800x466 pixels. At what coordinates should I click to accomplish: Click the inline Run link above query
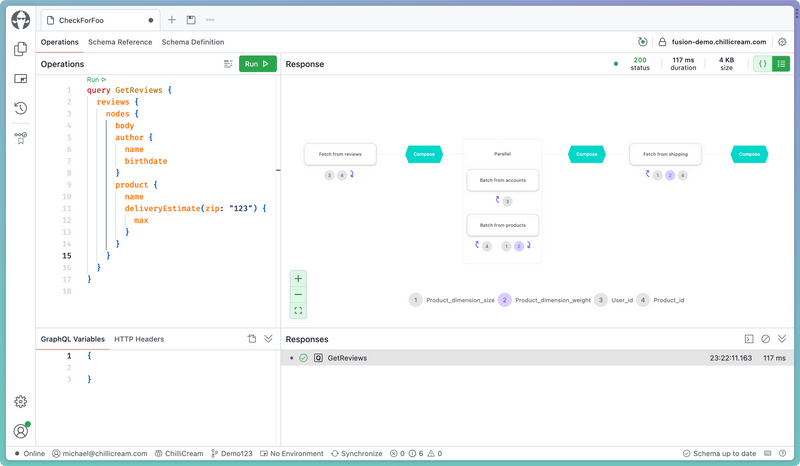coord(96,80)
